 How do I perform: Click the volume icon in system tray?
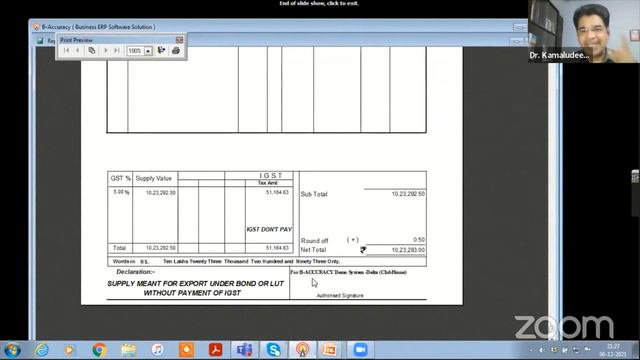(542, 350)
